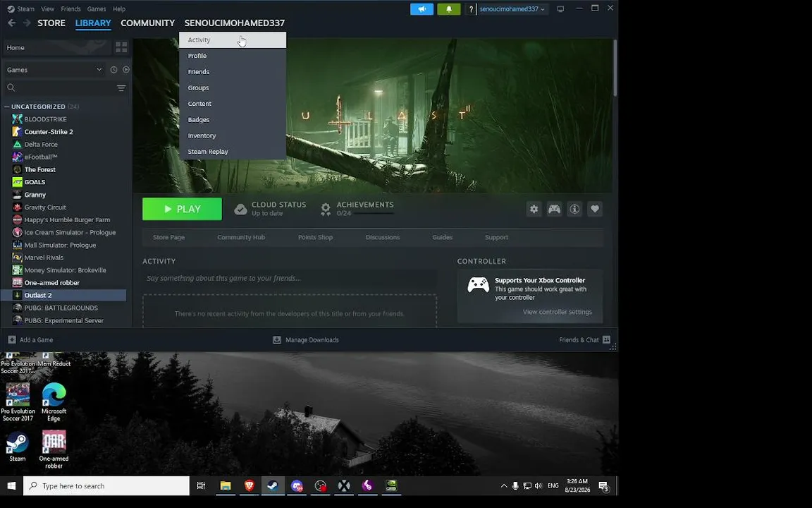Click View controller settings link
This screenshot has width=812, height=508.
tap(558, 312)
